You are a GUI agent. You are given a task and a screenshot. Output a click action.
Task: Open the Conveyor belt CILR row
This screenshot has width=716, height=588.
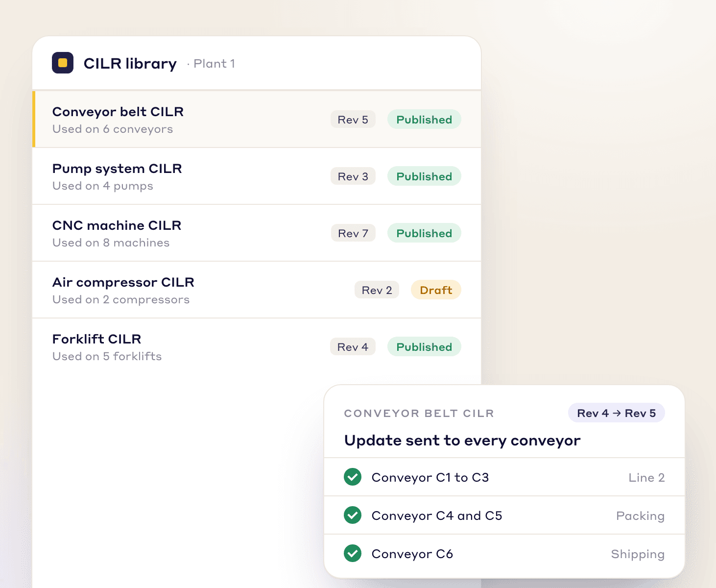[x=257, y=119]
